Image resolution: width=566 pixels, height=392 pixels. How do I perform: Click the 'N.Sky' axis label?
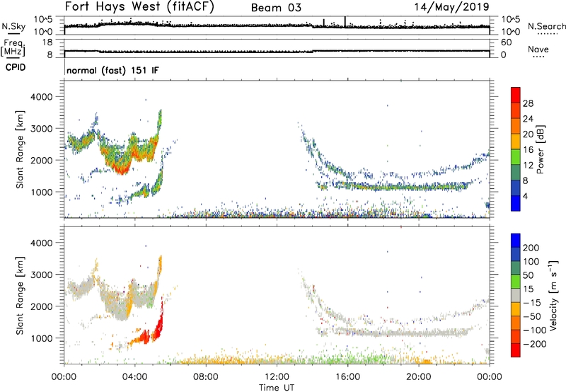(x=13, y=26)
